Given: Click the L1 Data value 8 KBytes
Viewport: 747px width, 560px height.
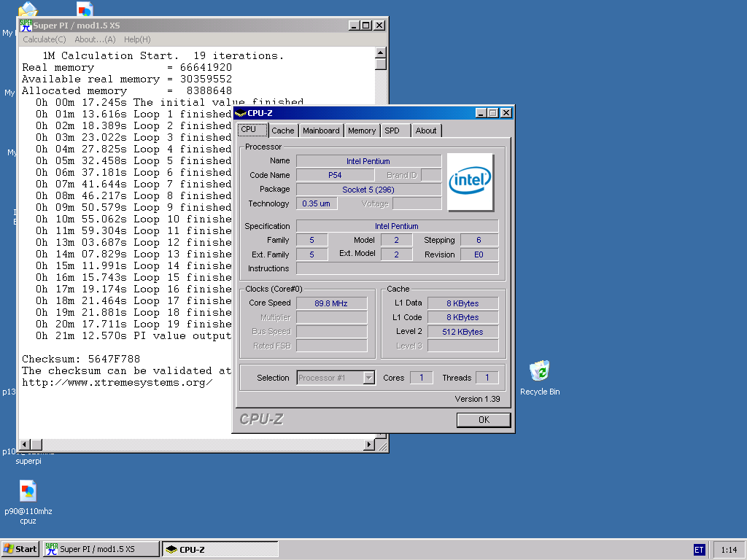Looking at the screenshot, I should coord(463,303).
